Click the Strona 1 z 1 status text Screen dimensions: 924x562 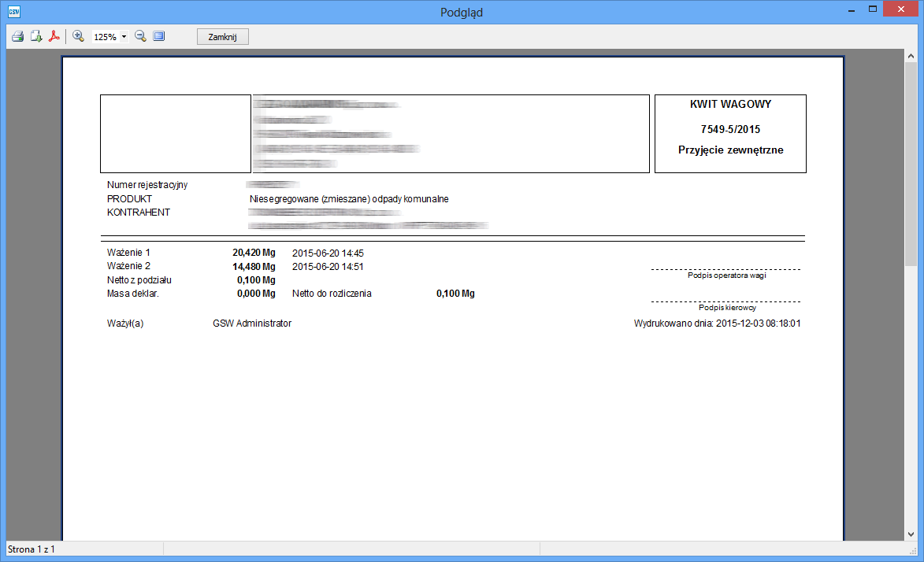(31, 549)
